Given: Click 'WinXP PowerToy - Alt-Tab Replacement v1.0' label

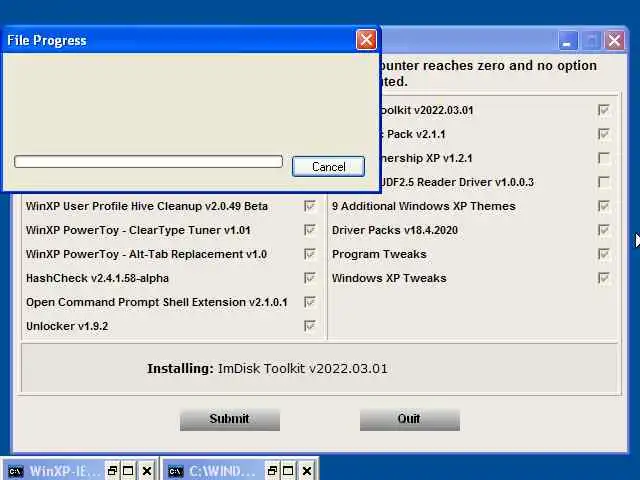Looking at the screenshot, I should point(146,254).
